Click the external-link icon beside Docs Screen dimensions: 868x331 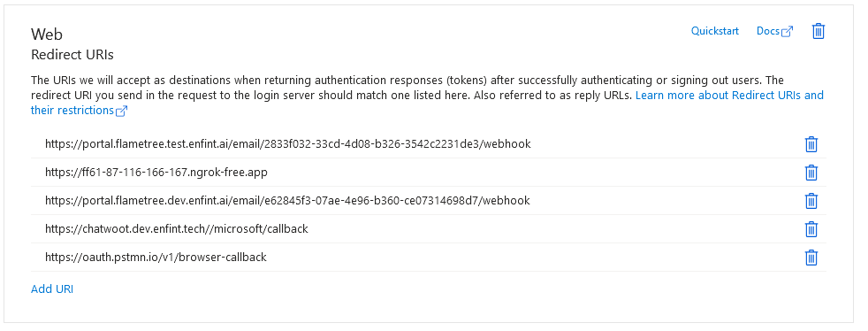(x=788, y=32)
